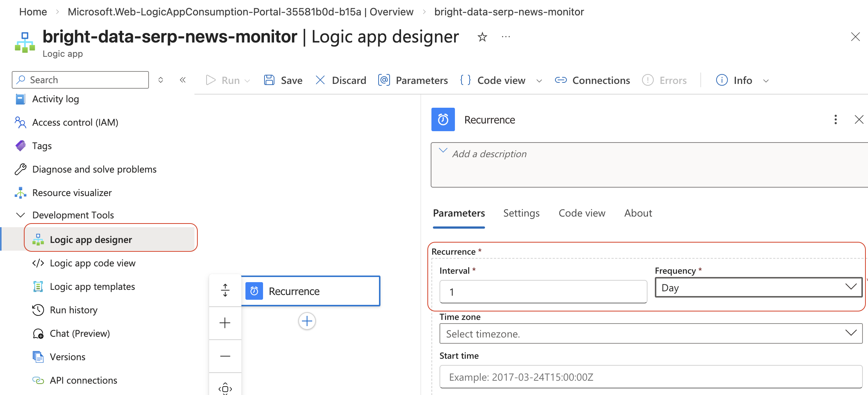Open Run history in the sidebar
Viewport: 868px width, 395px height.
73,310
